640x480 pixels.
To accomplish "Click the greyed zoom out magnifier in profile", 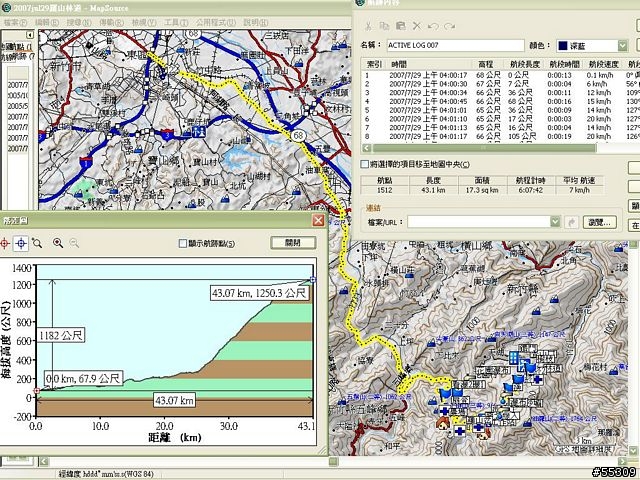I will 74,243.
